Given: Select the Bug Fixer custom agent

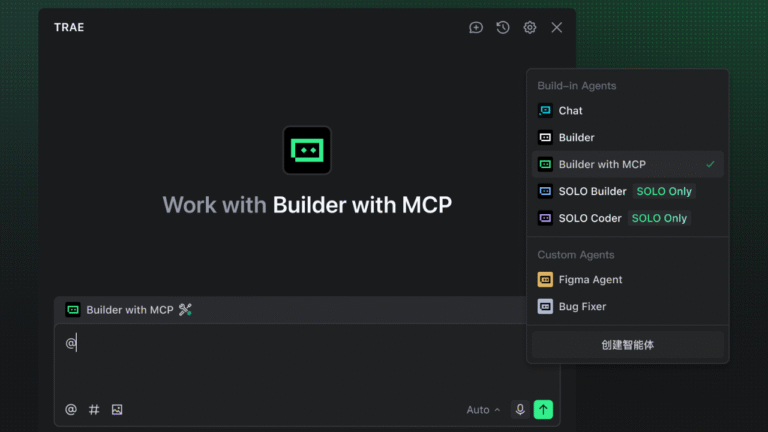Looking at the screenshot, I should (627, 307).
